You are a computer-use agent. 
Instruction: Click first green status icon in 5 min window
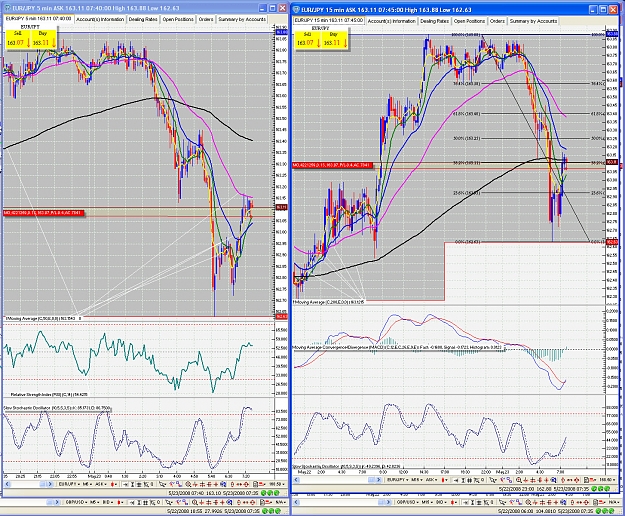click(x=263, y=493)
